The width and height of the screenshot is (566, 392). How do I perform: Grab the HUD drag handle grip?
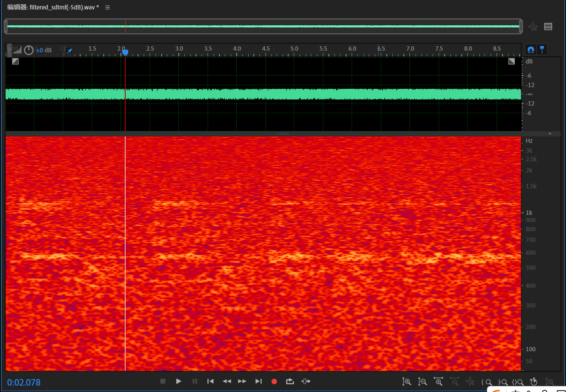click(9, 50)
